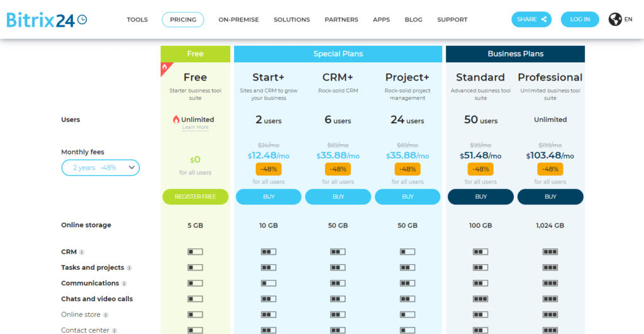The height and width of the screenshot is (334, 644).
Task: Click Tasks and projects indicator in CRM+ column
Action: point(338,267)
